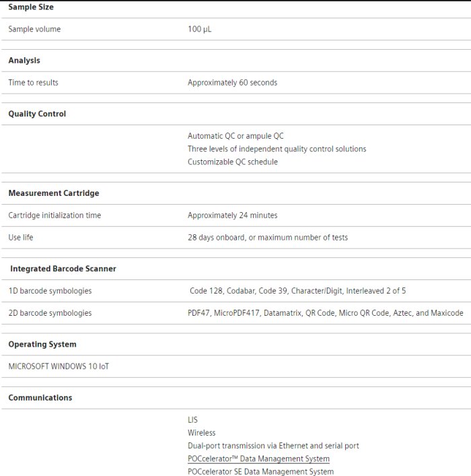Click the '1D barcode symbologies' label

50,291
